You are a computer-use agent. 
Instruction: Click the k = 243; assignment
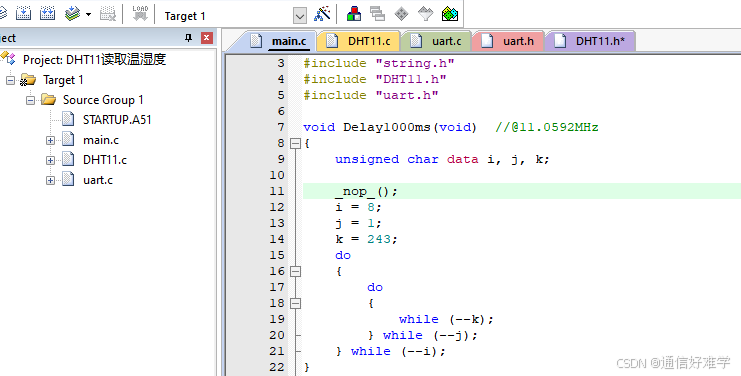(367, 239)
